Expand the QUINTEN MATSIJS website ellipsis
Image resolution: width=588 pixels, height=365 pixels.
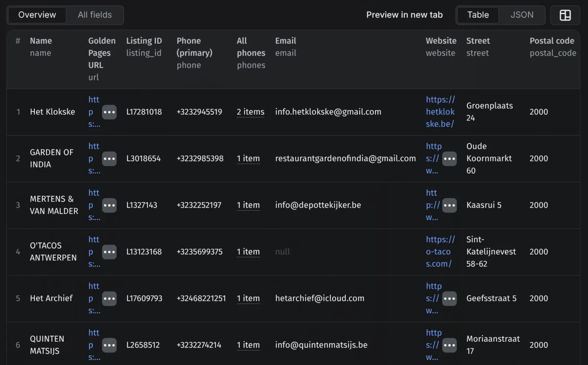point(449,345)
